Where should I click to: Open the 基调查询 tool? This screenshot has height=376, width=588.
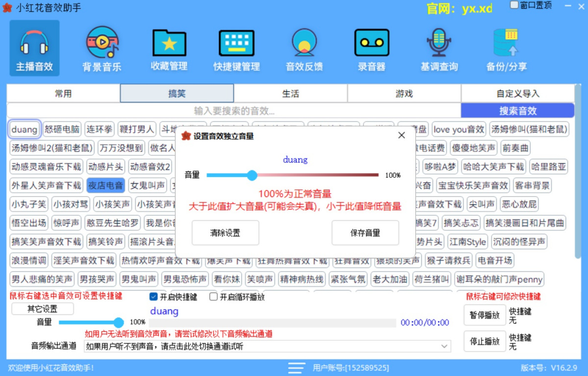pyautogui.click(x=439, y=48)
